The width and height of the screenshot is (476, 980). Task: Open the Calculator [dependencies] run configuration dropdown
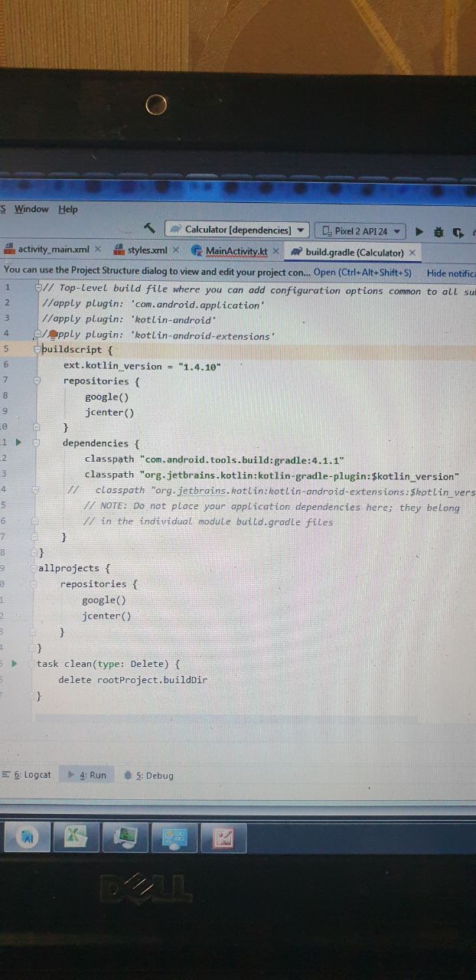(x=236, y=230)
